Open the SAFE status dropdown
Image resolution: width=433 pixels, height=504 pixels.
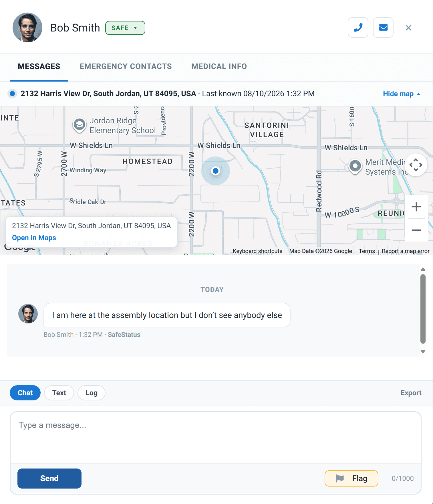click(125, 28)
